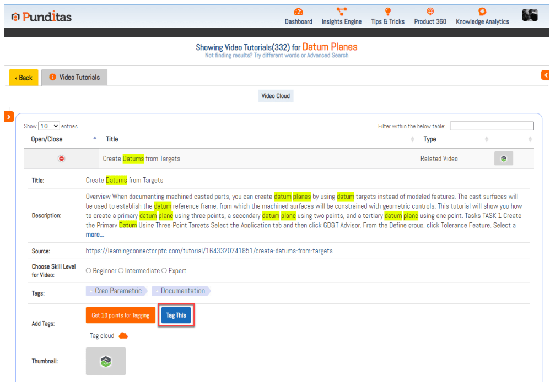Click the Back button

coord(24,78)
